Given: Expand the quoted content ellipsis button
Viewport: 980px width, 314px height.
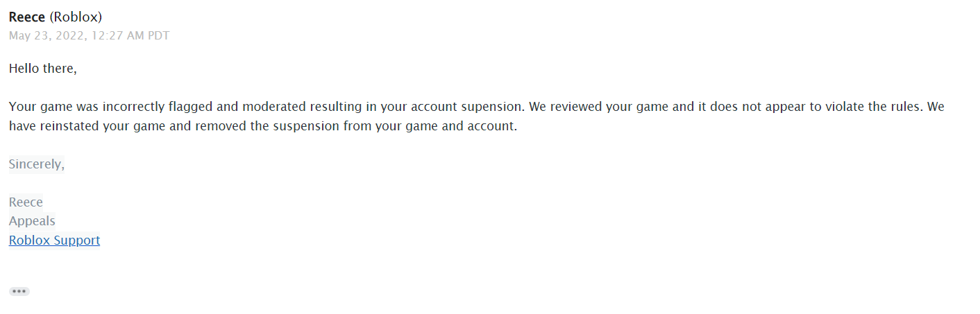Looking at the screenshot, I should click(x=19, y=292).
